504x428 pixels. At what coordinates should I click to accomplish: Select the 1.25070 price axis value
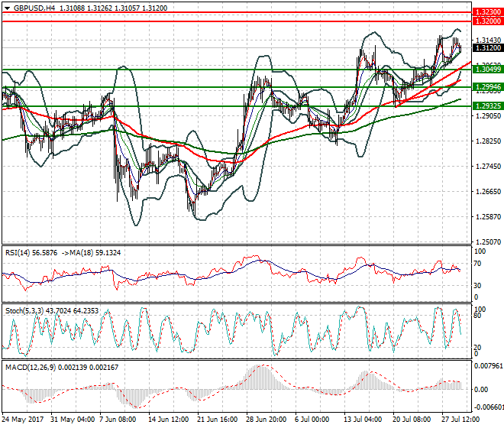click(488, 242)
